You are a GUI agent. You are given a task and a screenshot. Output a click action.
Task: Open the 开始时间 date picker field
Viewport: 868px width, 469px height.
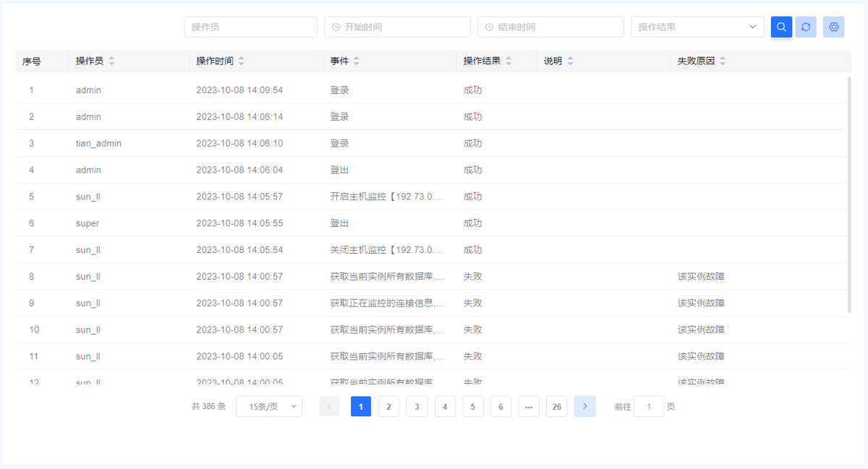point(397,27)
